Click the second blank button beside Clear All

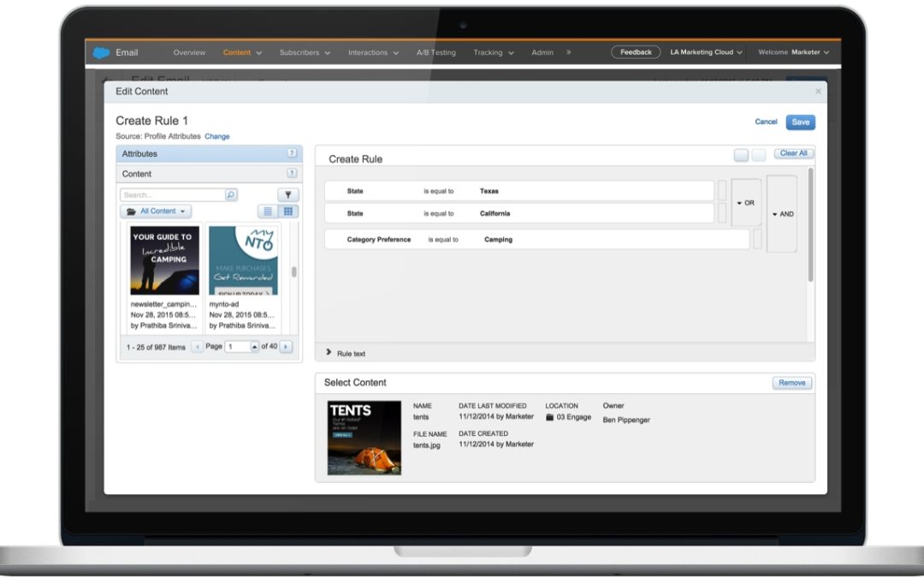tap(759, 155)
